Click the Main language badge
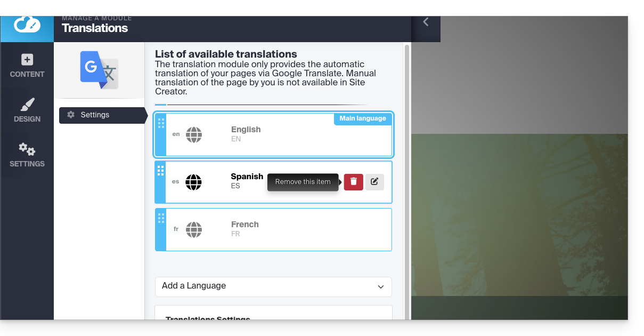The image size is (644, 336). click(x=363, y=118)
